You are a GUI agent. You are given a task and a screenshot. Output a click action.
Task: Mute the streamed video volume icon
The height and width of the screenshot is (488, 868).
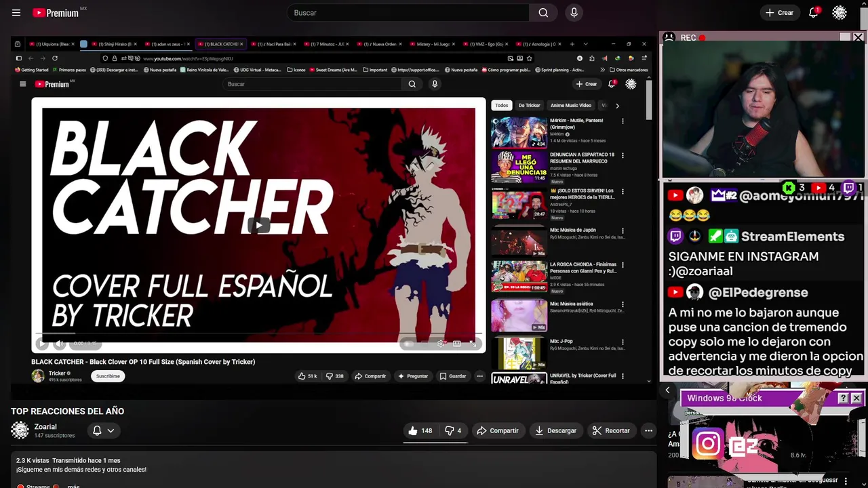[60, 344]
